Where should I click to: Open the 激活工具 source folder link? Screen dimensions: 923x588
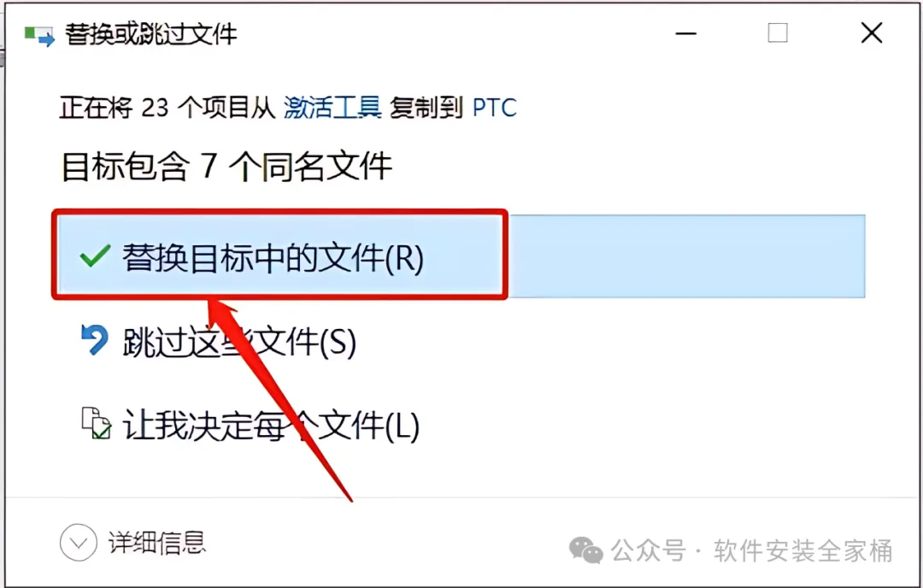click(x=332, y=108)
